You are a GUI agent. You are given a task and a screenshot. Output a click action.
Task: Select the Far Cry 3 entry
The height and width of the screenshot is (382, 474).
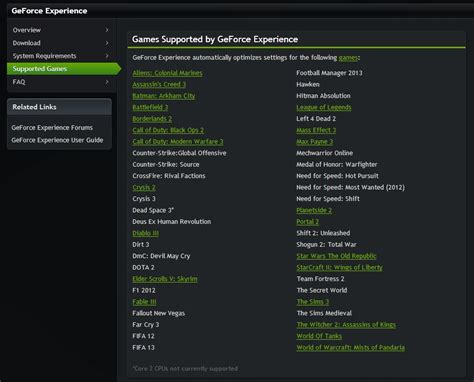[x=146, y=325]
